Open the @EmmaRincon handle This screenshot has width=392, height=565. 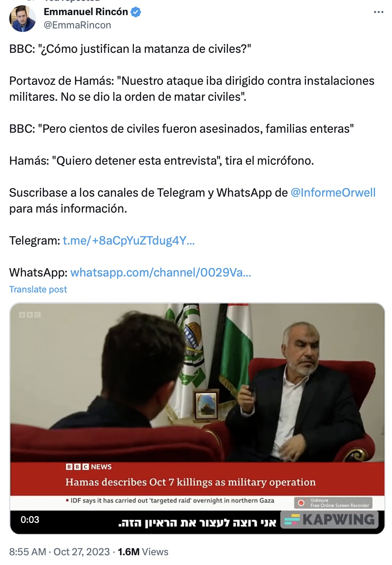pos(77,25)
